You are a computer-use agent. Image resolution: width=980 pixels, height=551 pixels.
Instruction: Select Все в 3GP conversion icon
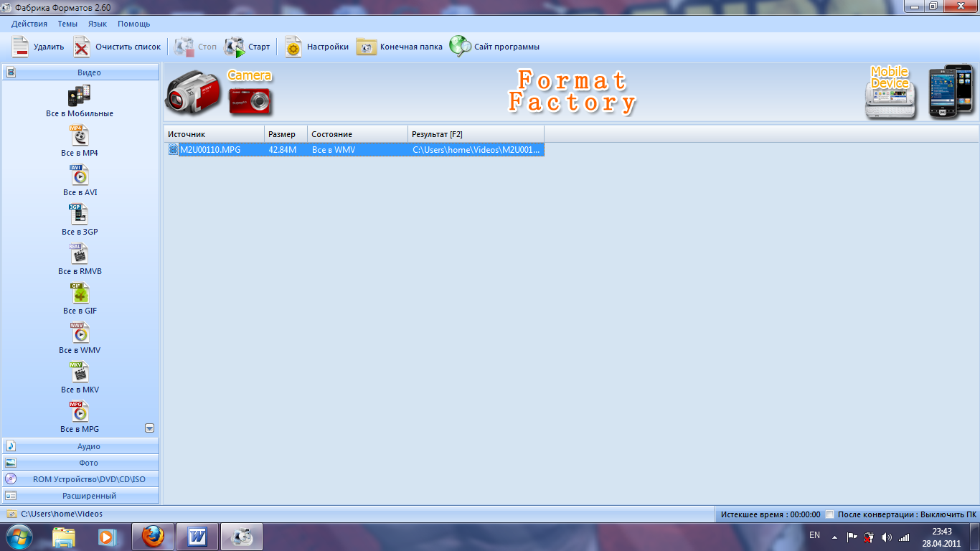point(80,214)
